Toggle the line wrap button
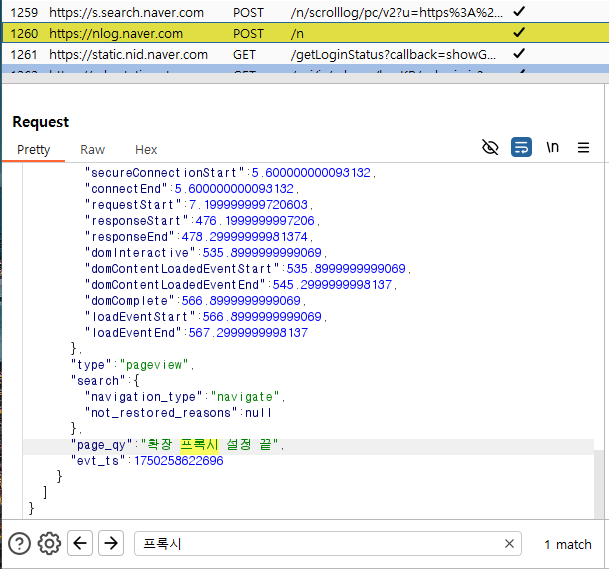Screen dimensions: 609x569 click(x=521, y=148)
